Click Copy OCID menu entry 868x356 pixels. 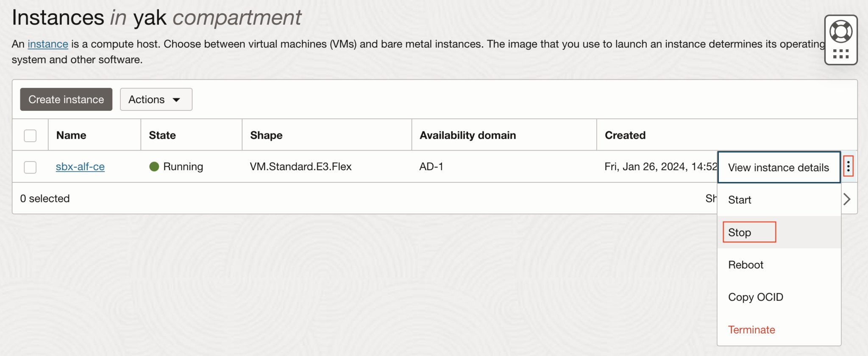pyautogui.click(x=755, y=297)
